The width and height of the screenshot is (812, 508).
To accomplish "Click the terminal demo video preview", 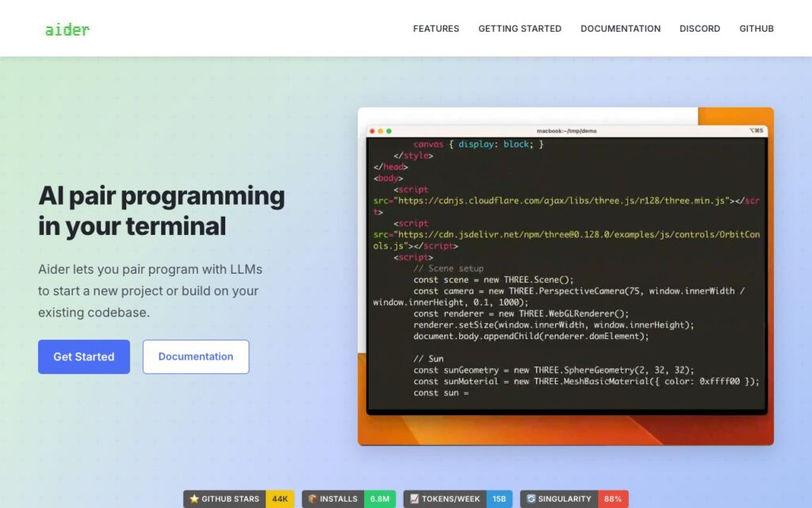I will pos(565,276).
